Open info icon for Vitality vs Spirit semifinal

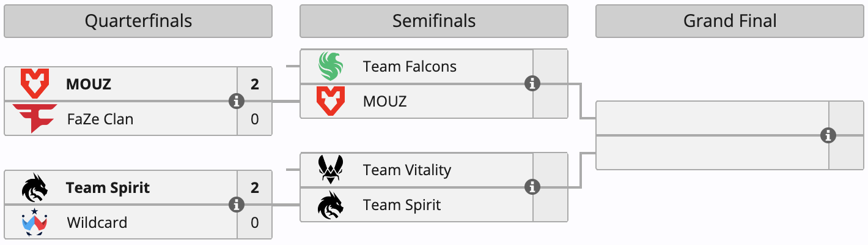(x=532, y=187)
